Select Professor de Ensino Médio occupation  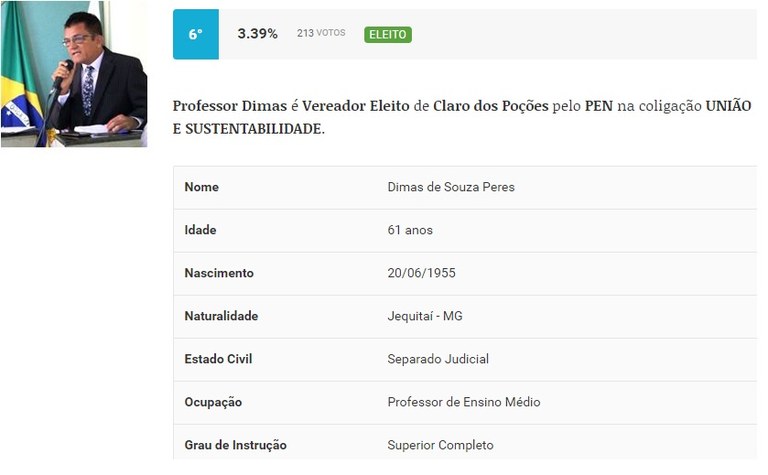click(x=464, y=402)
